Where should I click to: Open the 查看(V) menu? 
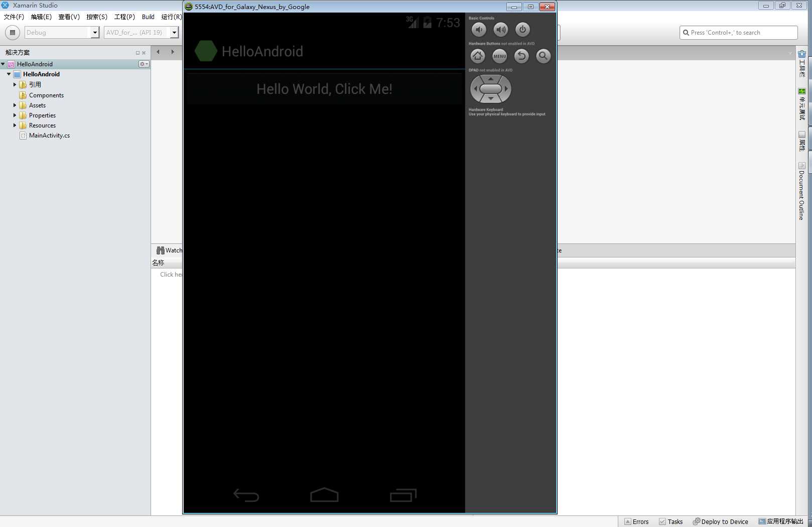point(69,17)
